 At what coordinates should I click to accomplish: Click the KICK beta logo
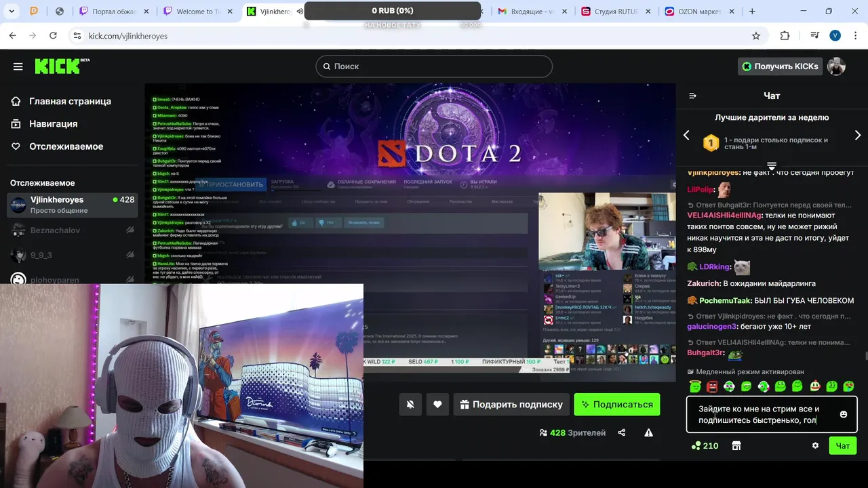[62, 66]
